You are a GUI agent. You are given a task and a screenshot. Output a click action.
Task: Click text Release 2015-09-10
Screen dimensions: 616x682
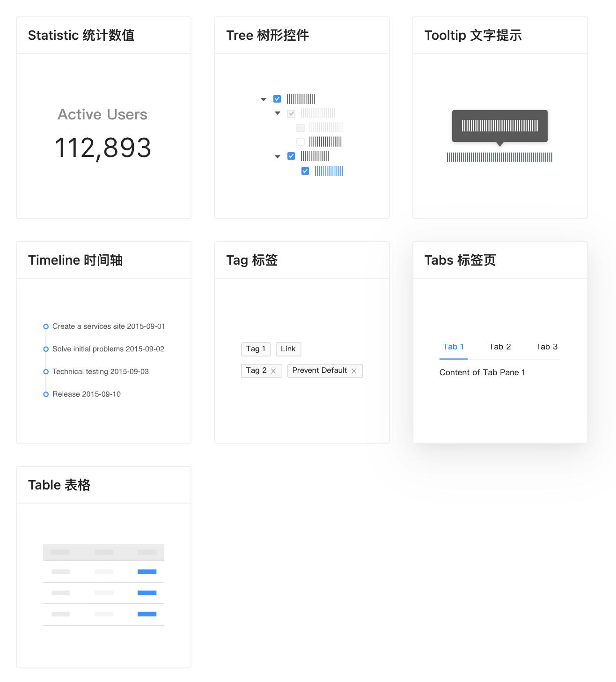(x=87, y=394)
